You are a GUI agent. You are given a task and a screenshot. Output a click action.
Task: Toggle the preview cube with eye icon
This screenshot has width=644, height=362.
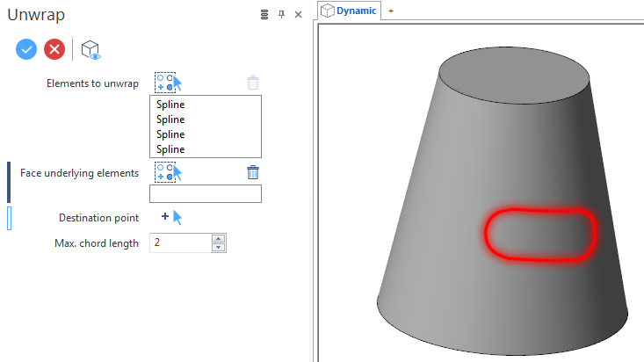coord(90,50)
